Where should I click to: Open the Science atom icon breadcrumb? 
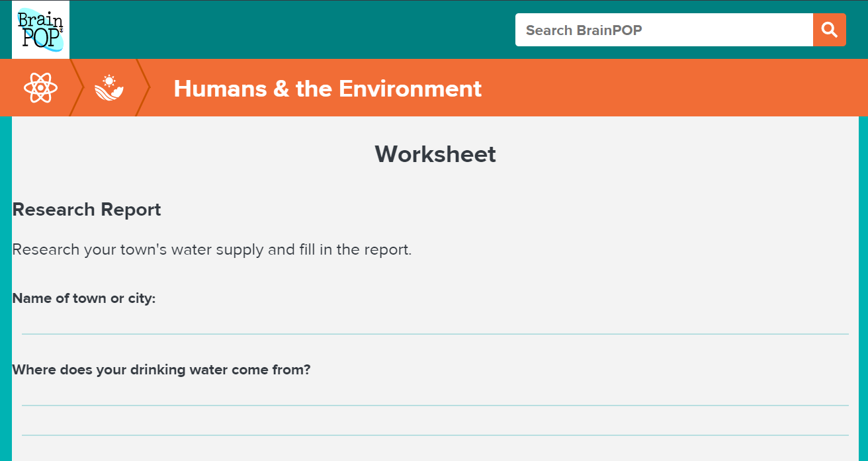40,87
